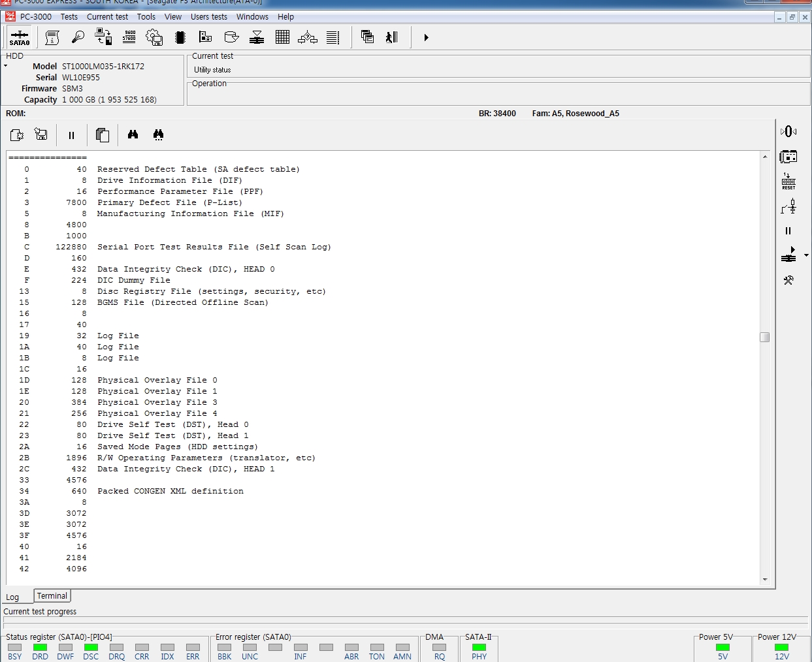The width and height of the screenshot is (812, 662).
Task: Click the flowchart diagram icon in toolbar
Action: pos(308,38)
